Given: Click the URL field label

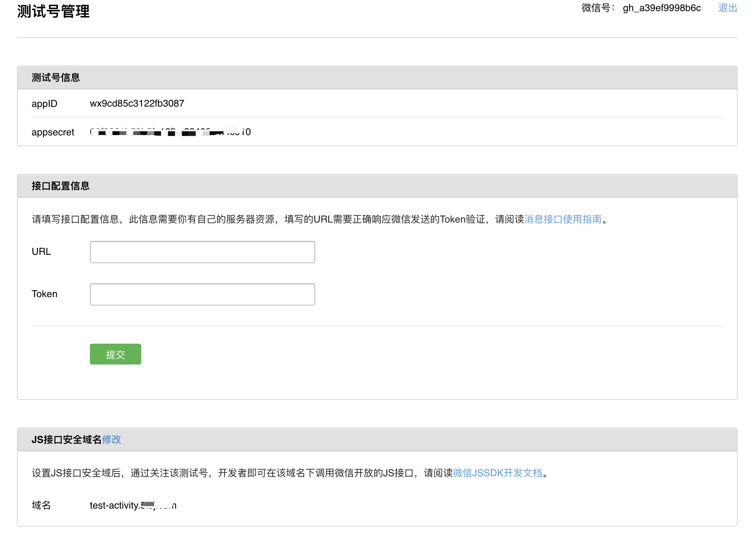Looking at the screenshot, I should 41,251.
